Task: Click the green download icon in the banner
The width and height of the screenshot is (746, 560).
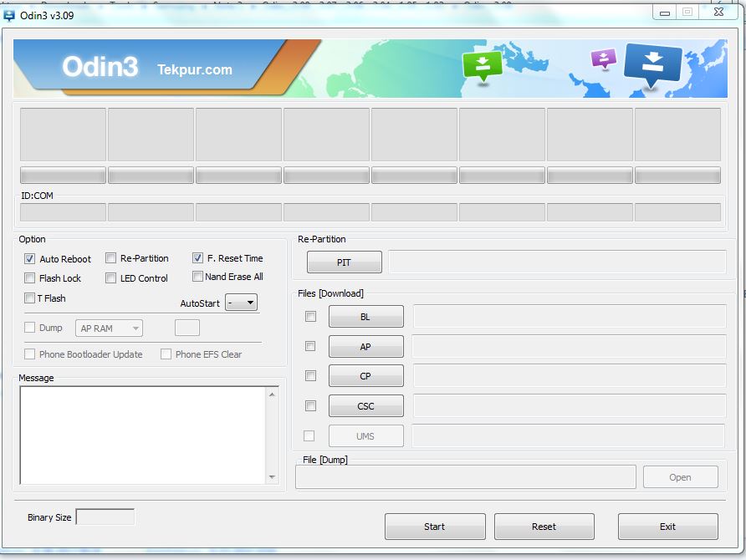Action: point(483,66)
